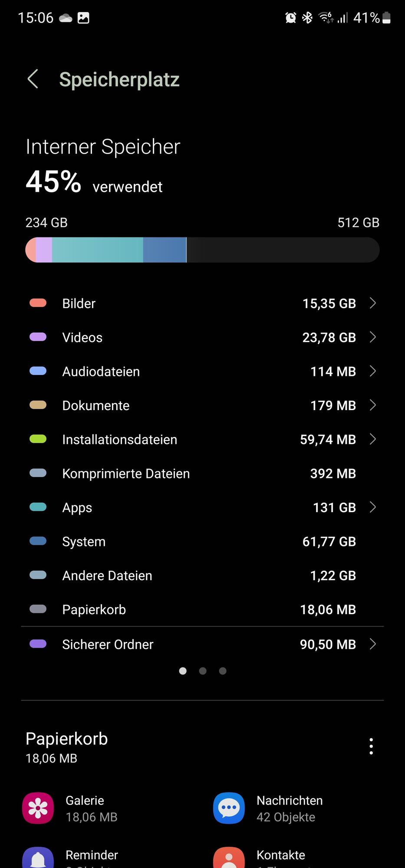Viewport: 405px width, 868px height.
Task: Open Installationsdateien category
Action: point(202,439)
